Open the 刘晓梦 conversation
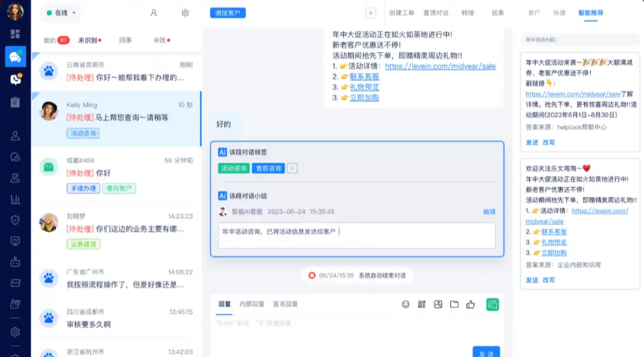This screenshot has height=357, width=644. click(x=116, y=231)
